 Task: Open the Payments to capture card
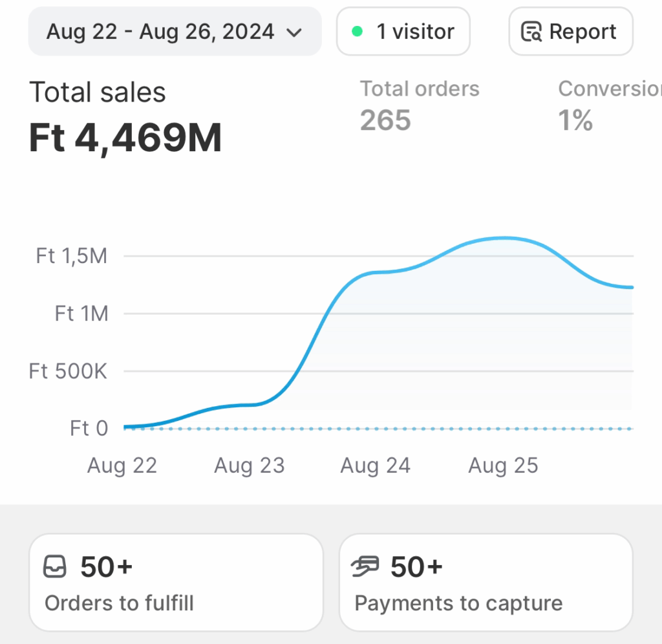pos(486,582)
